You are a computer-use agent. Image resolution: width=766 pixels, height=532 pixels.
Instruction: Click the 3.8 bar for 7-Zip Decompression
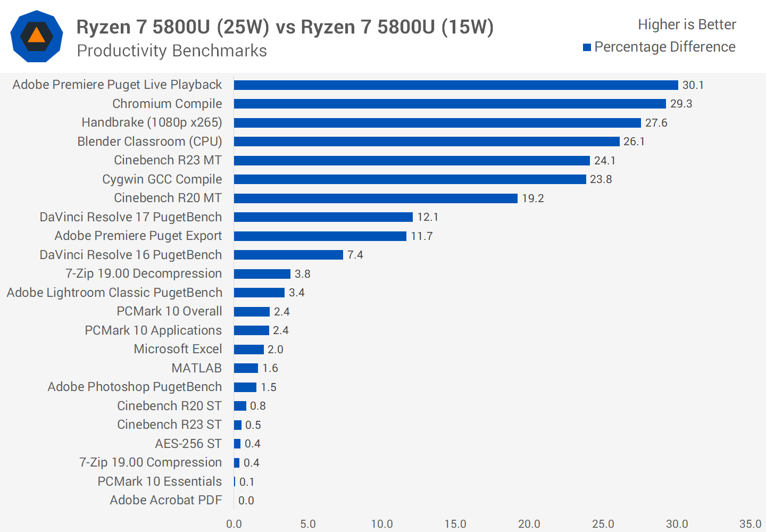[262, 274]
